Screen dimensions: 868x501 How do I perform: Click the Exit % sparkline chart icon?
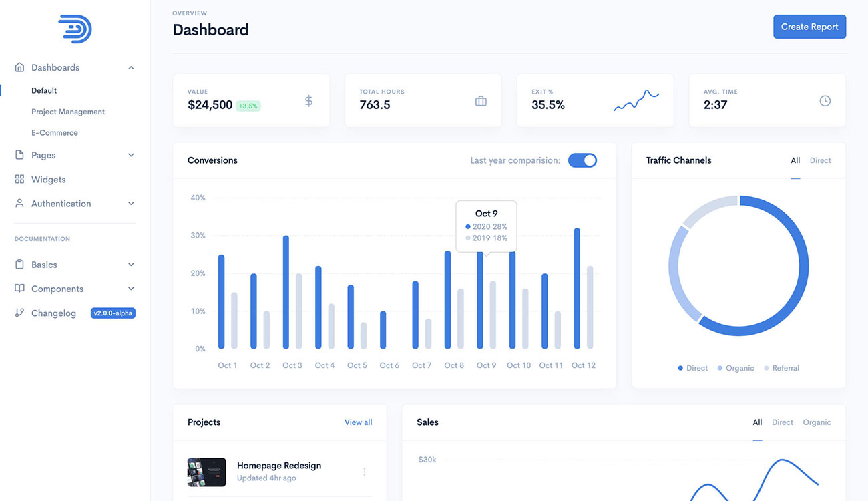636,101
